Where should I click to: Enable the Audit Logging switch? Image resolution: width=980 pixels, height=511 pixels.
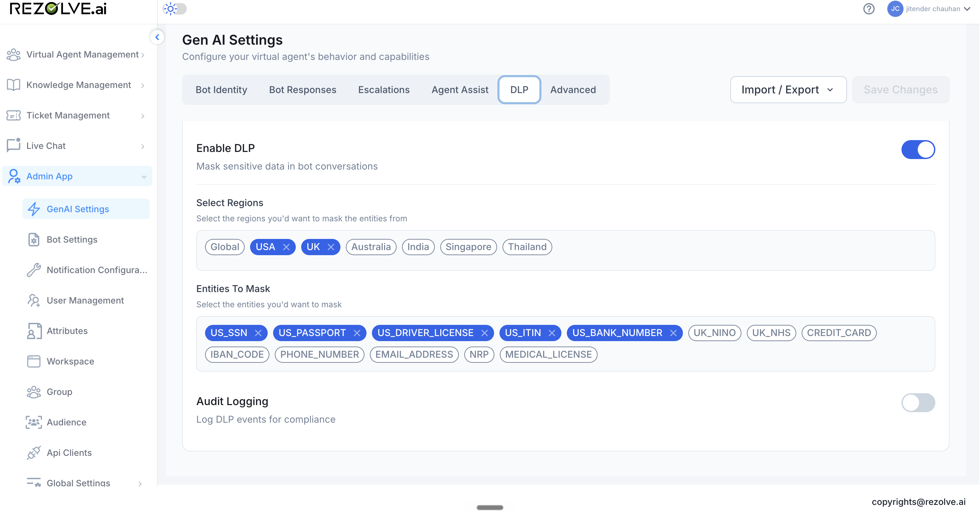tap(918, 403)
